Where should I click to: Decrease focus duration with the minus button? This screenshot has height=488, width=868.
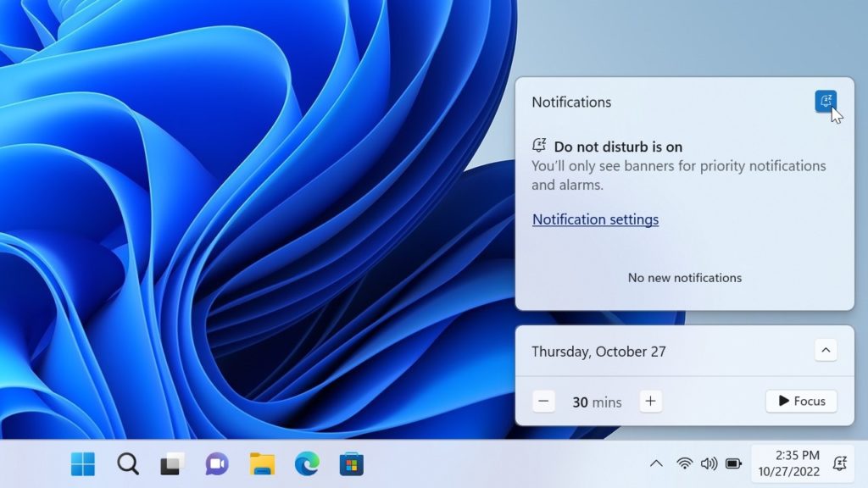[543, 401]
